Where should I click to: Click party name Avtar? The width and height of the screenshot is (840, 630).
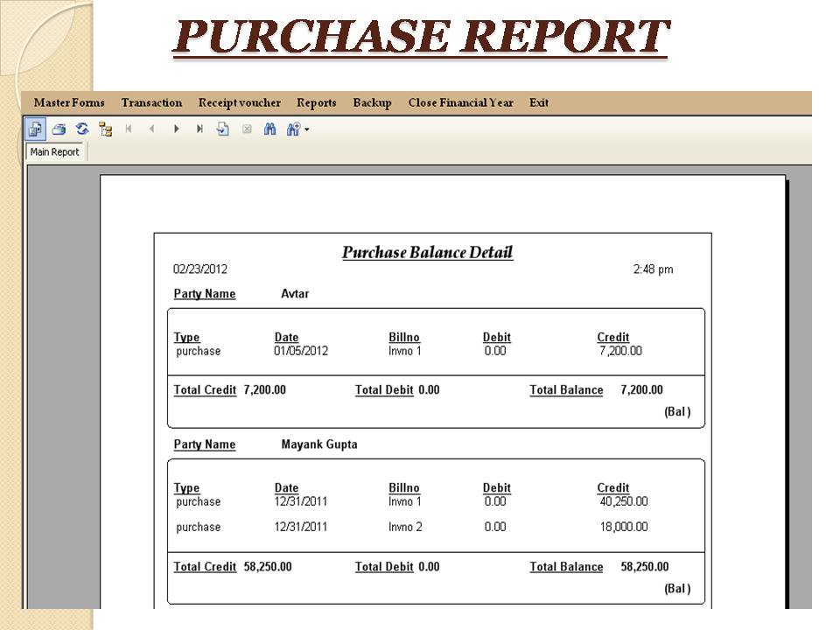(x=295, y=294)
